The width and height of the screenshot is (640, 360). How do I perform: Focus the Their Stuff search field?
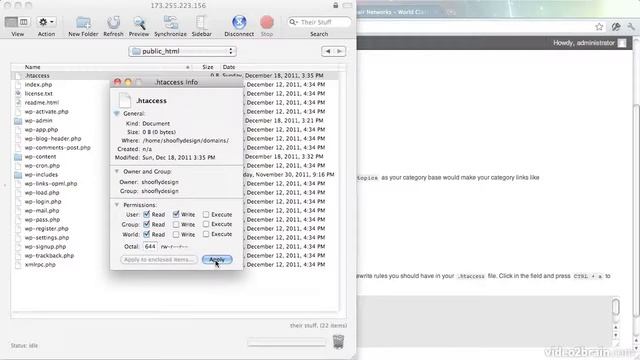[319, 22]
